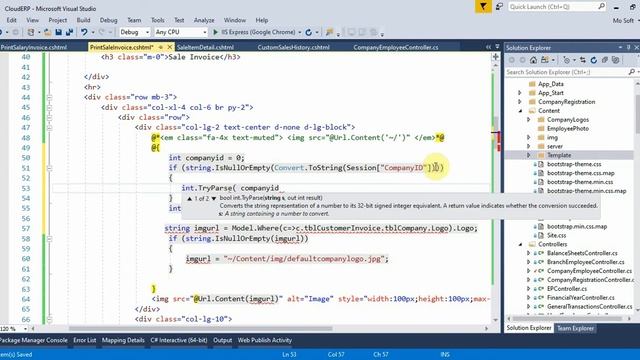
Task: Expand BalanceSheetsController.cs node
Action: 529,253
